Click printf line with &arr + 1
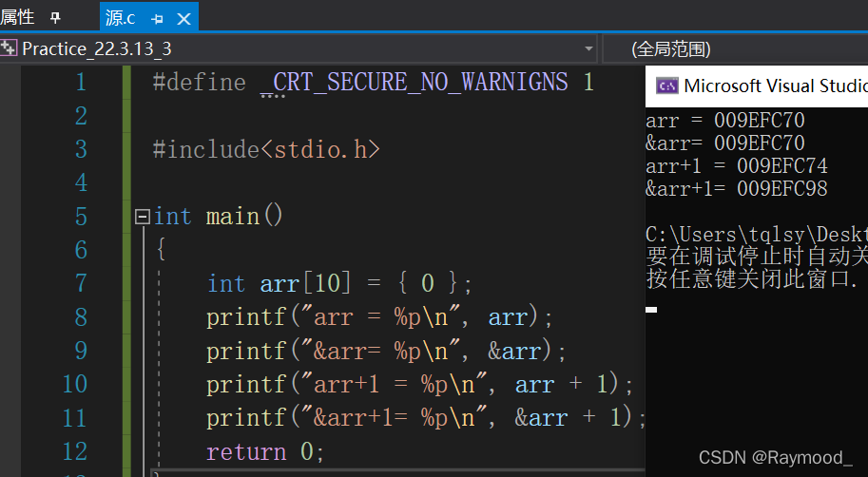 pyautogui.click(x=426, y=418)
